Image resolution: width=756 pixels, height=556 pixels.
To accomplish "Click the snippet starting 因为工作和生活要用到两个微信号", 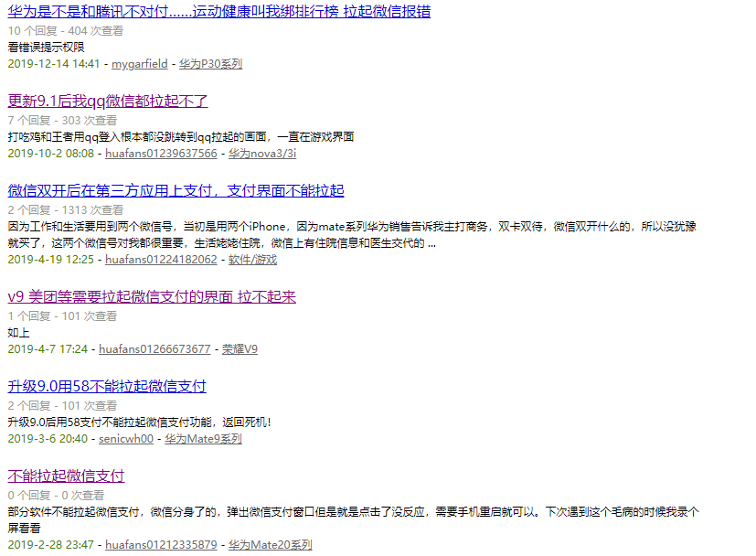I will tap(352, 235).
